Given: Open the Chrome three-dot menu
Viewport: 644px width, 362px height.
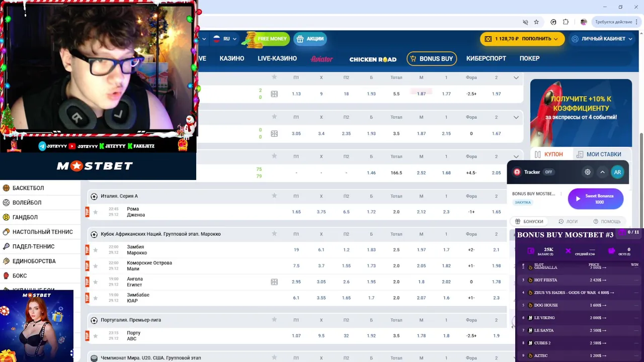Looking at the screenshot, I should coord(636,22).
